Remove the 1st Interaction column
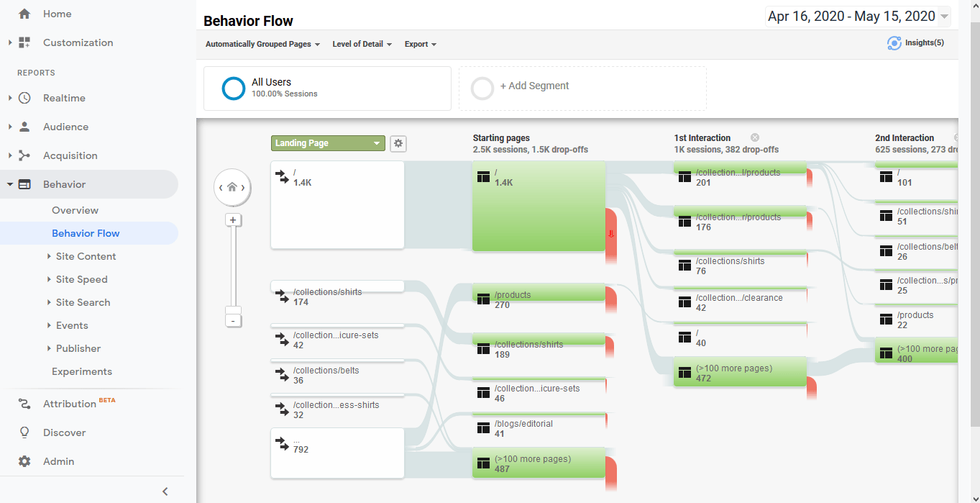 pos(754,137)
